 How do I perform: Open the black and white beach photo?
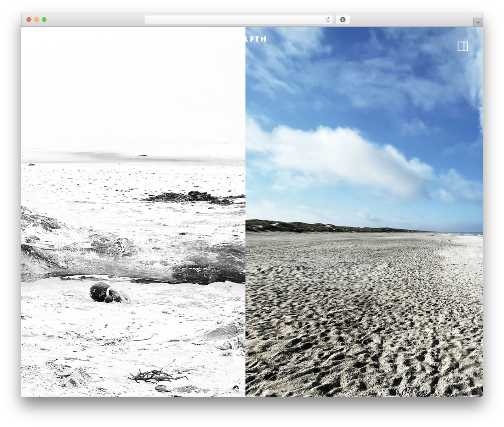(133, 212)
